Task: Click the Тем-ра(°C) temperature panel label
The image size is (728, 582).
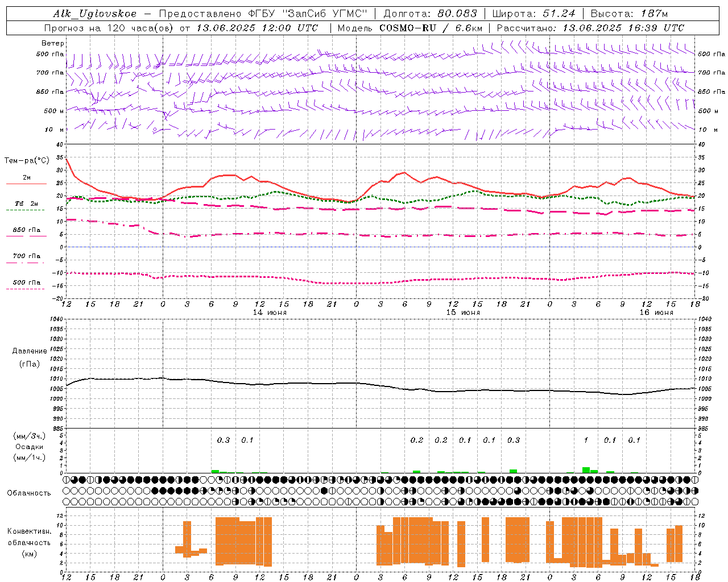Action: tap(27, 161)
